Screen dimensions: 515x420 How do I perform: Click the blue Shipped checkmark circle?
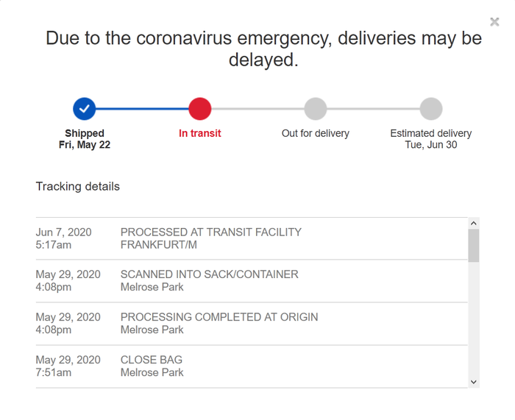coord(85,109)
